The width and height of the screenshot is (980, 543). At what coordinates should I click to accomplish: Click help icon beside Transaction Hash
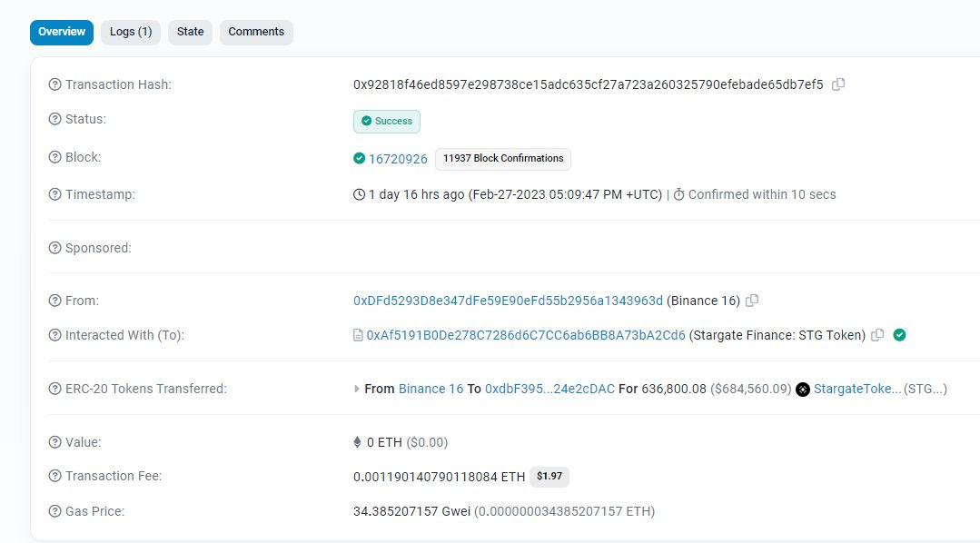pyautogui.click(x=55, y=84)
